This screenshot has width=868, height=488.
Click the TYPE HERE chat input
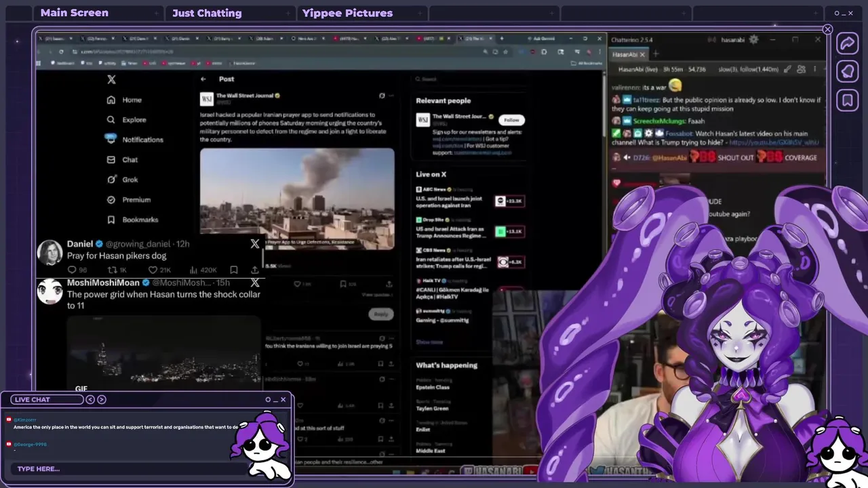click(x=129, y=469)
